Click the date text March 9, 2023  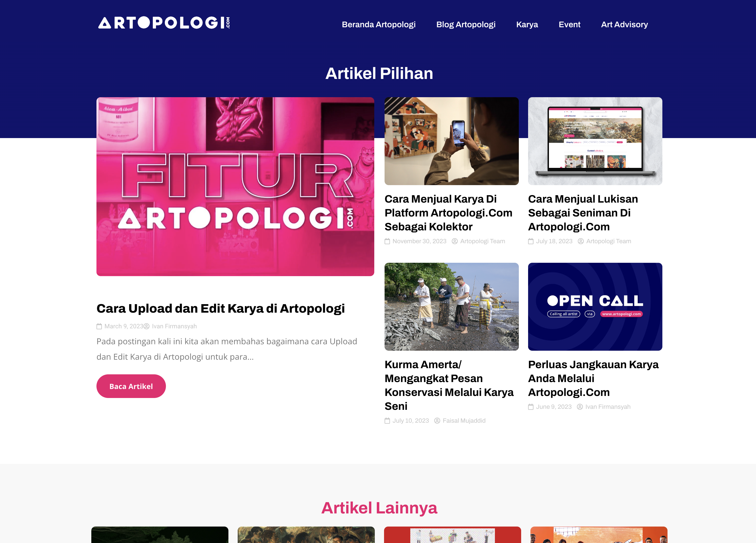pyautogui.click(x=124, y=326)
